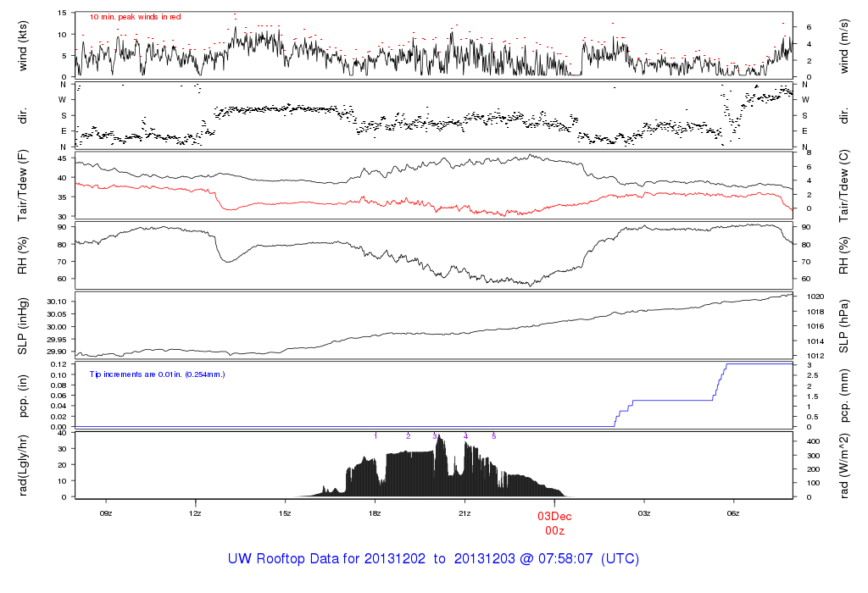The height and width of the screenshot is (593, 868).
Task: Select the '0.08' precipitation inches tick
Action: tap(58, 385)
